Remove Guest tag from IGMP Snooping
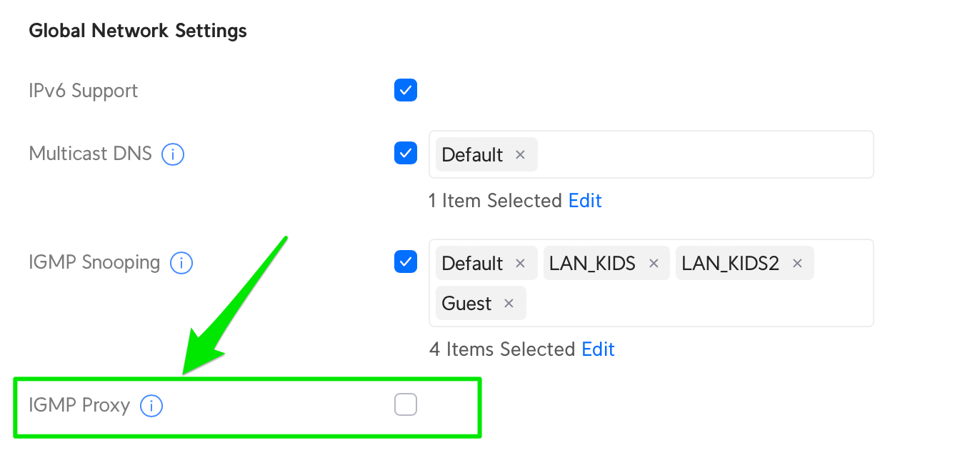This screenshot has width=980, height=453. pyautogui.click(x=509, y=304)
